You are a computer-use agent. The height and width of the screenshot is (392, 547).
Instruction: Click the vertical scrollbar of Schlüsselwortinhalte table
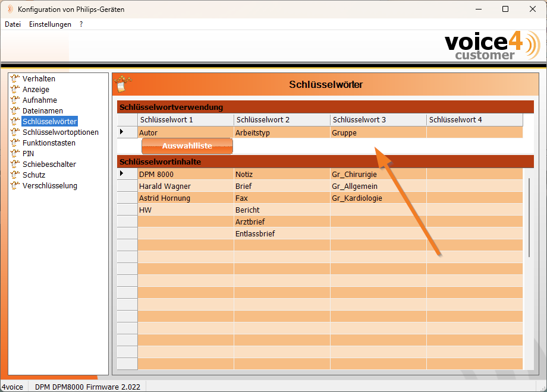point(529,217)
